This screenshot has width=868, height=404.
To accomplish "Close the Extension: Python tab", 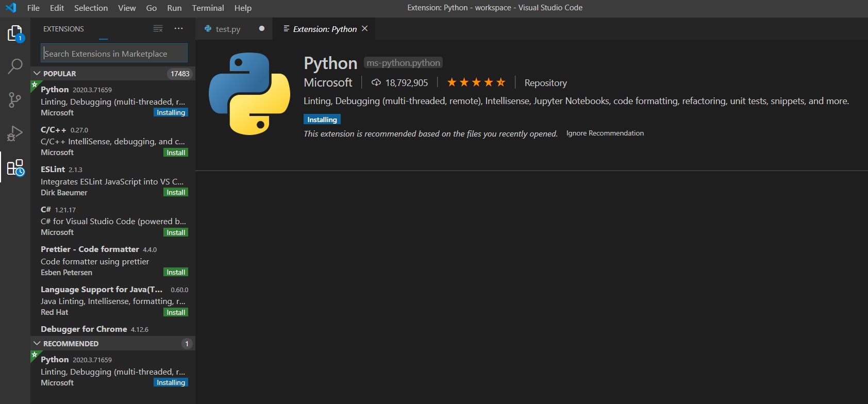I will [x=365, y=29].
